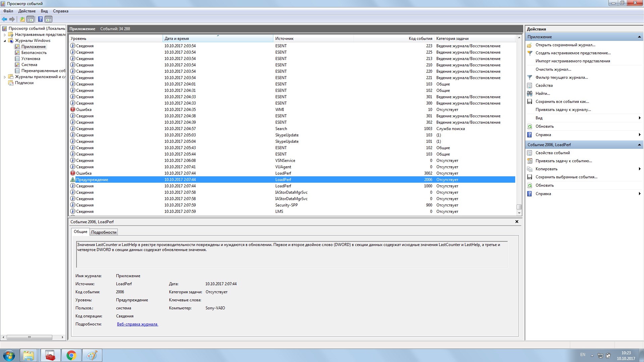This screenshot has height=362, width=644.
Task: Collapse the Журналы Windows tree node
Action: (x=5, y=41)
